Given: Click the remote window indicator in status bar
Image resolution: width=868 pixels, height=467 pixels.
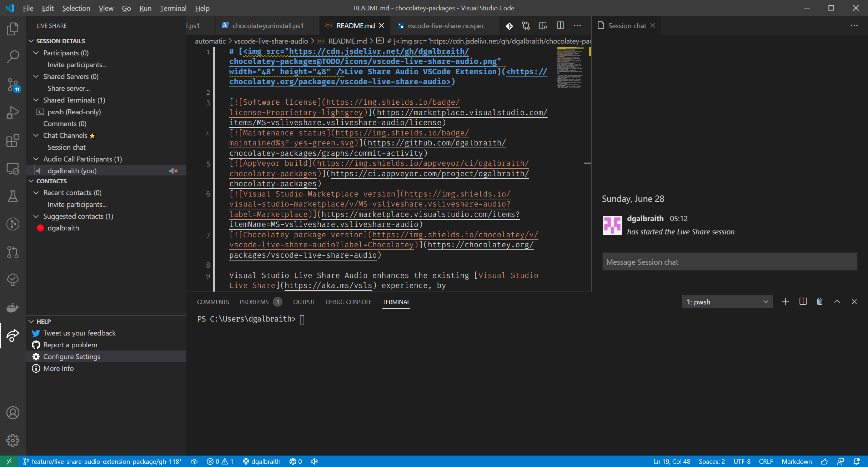Looking at the screenshot, I should click(x=9, y=461).
